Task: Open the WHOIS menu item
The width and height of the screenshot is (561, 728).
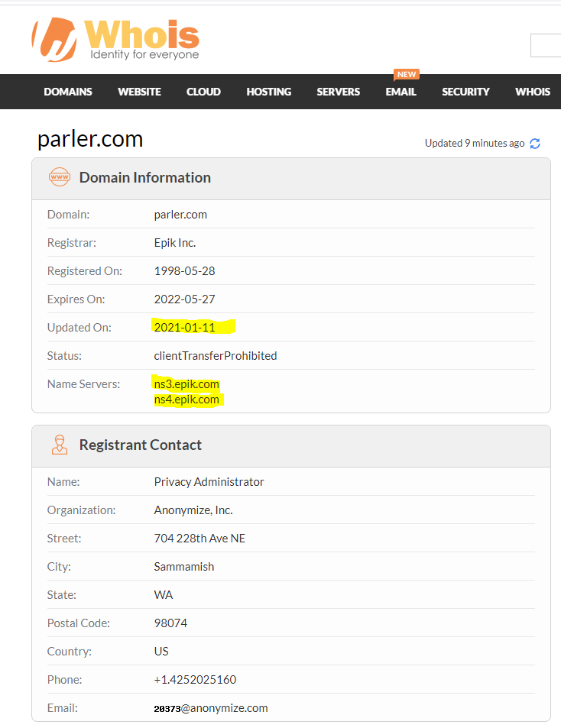Action: pos(533,92)
